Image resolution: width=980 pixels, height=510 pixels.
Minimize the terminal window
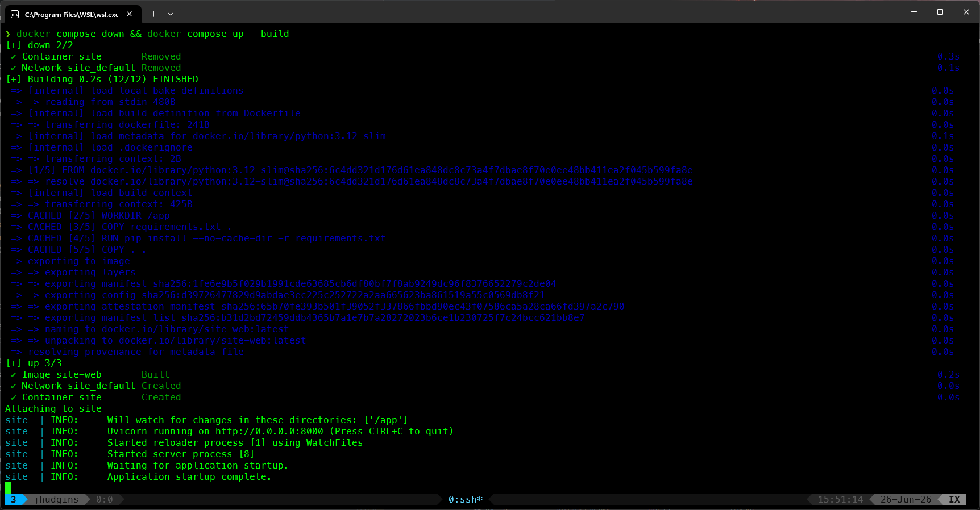[914, 12]
